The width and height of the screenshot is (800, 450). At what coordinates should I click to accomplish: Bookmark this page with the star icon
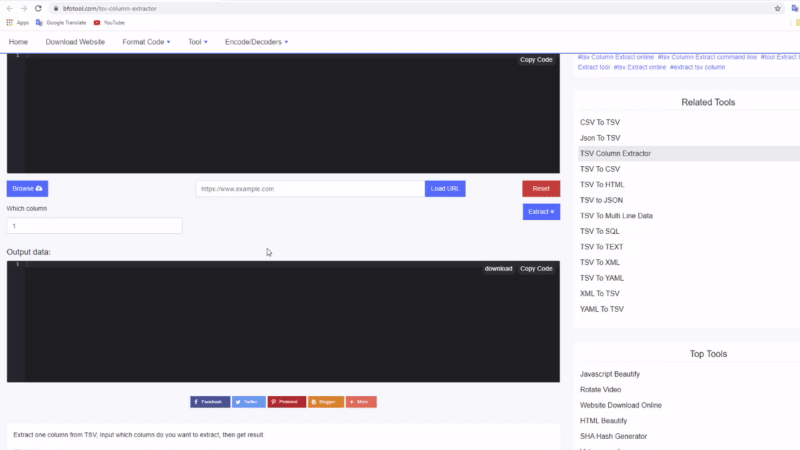pos(777,8)
